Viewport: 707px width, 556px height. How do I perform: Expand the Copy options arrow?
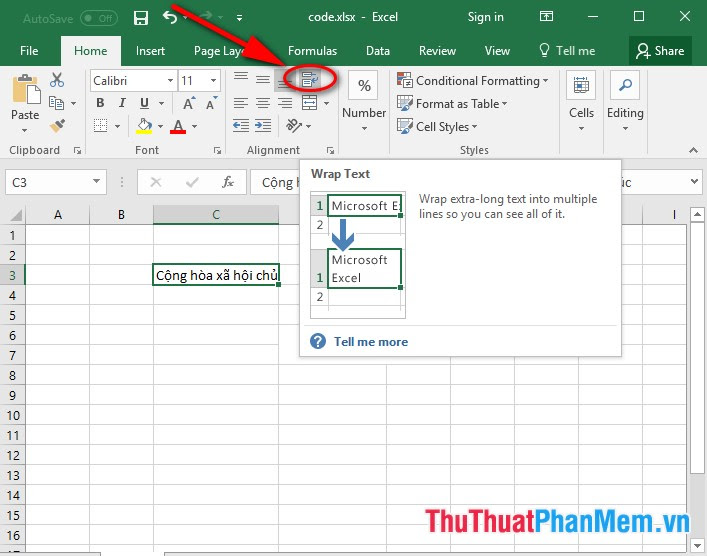[x=73, y=104]
